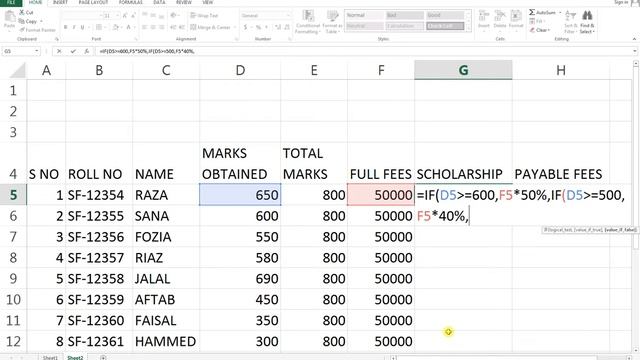Apply the Bad cell style
640x360 pixels.
click(x=404, y=15)
